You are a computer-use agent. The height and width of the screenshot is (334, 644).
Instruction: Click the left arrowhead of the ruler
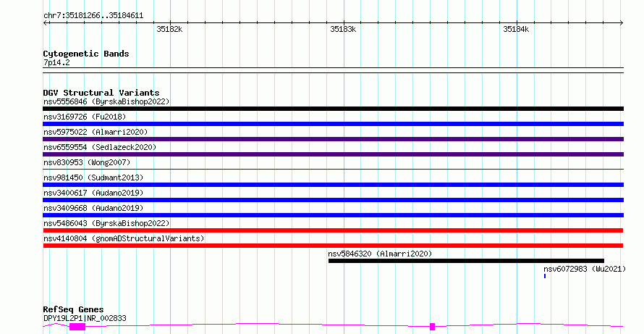[x=45, y=23]
